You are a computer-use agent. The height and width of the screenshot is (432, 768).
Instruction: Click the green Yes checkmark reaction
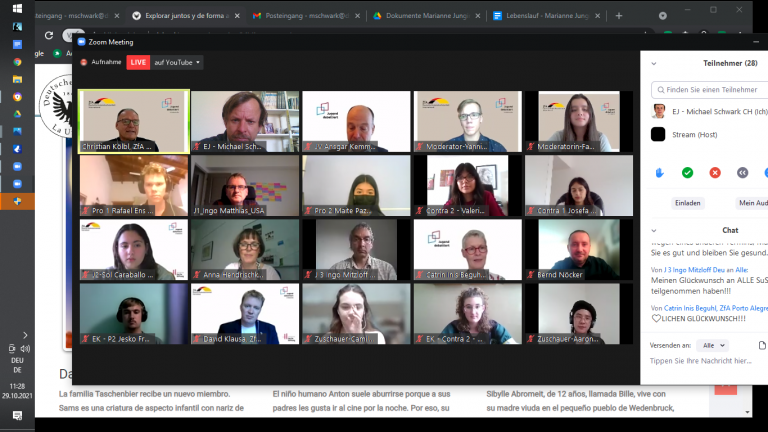point(687,172)
